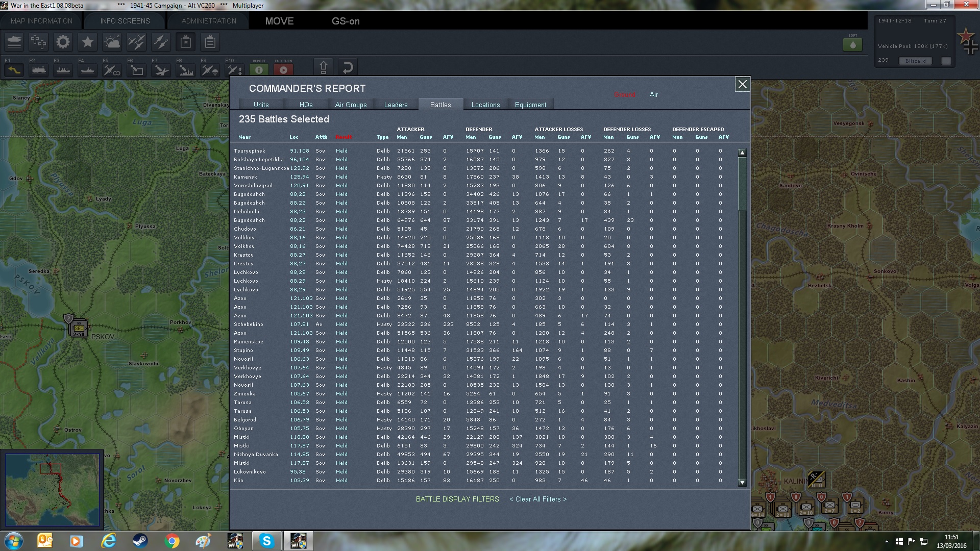Open Battle Display Filters

pos(457,499)
